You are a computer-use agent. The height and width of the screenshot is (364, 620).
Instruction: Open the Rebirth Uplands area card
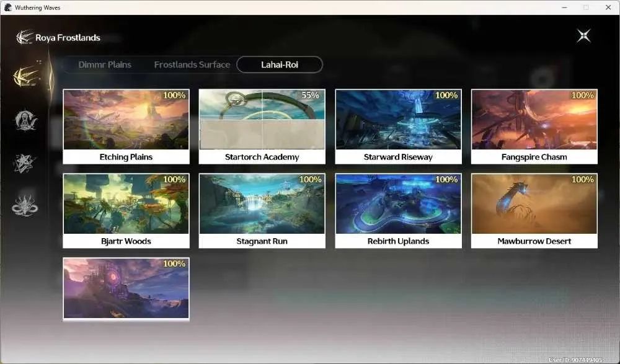tap(398, 211)
